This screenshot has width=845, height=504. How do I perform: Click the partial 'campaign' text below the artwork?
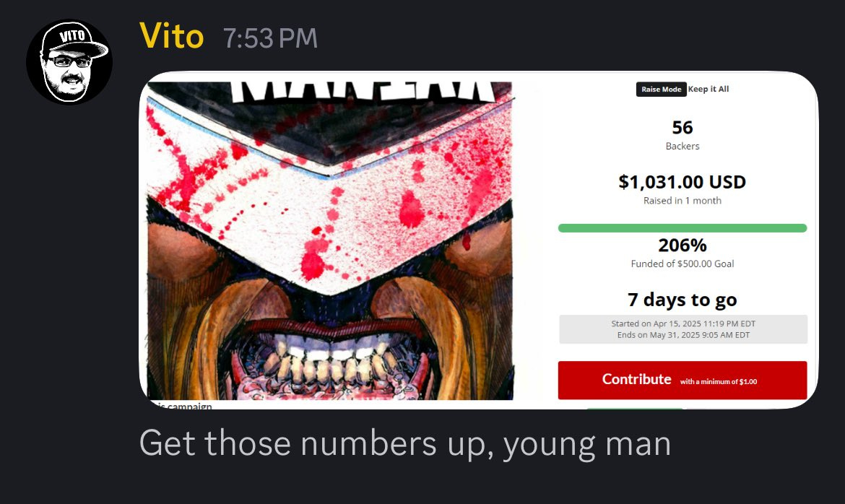pos(182,405)
